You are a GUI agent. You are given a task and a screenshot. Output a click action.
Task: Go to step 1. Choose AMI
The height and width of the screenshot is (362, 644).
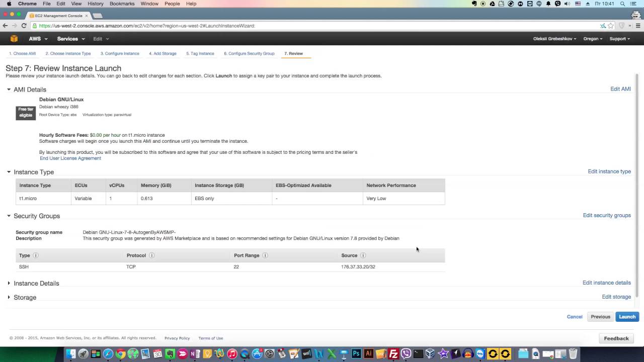[22, 53]
